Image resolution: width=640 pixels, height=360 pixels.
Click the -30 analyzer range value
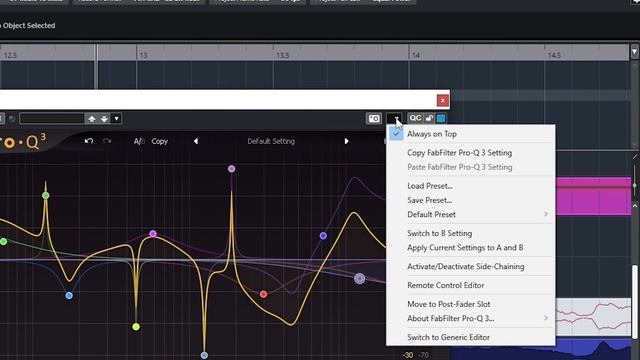(x=408, y=355)
